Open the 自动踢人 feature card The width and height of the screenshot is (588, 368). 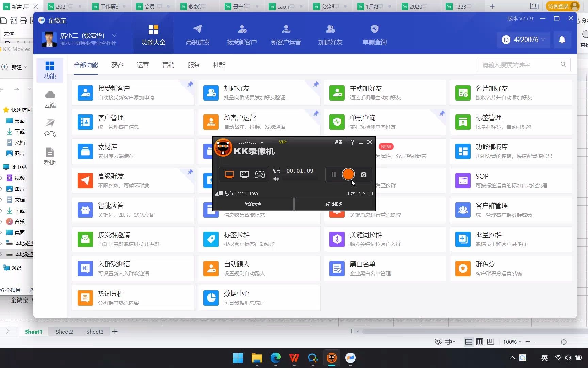259,269
